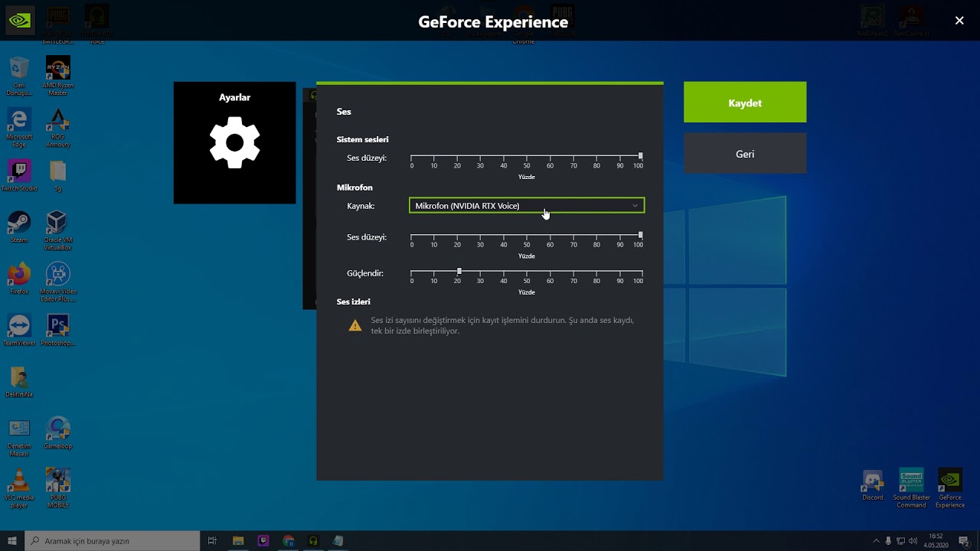The image size is (980, 551).
Task: Click the Ses title text
Action: (x=344, y=112)
